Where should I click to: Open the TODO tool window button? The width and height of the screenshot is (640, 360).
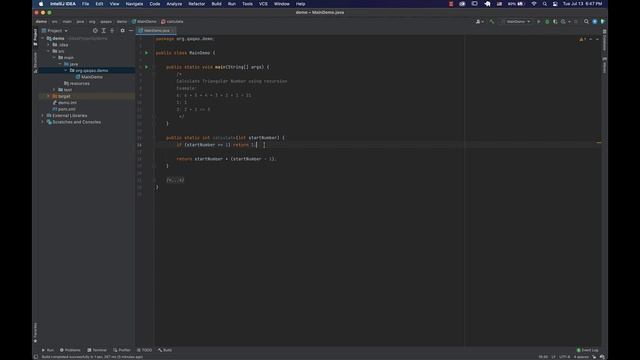point(144,350)
